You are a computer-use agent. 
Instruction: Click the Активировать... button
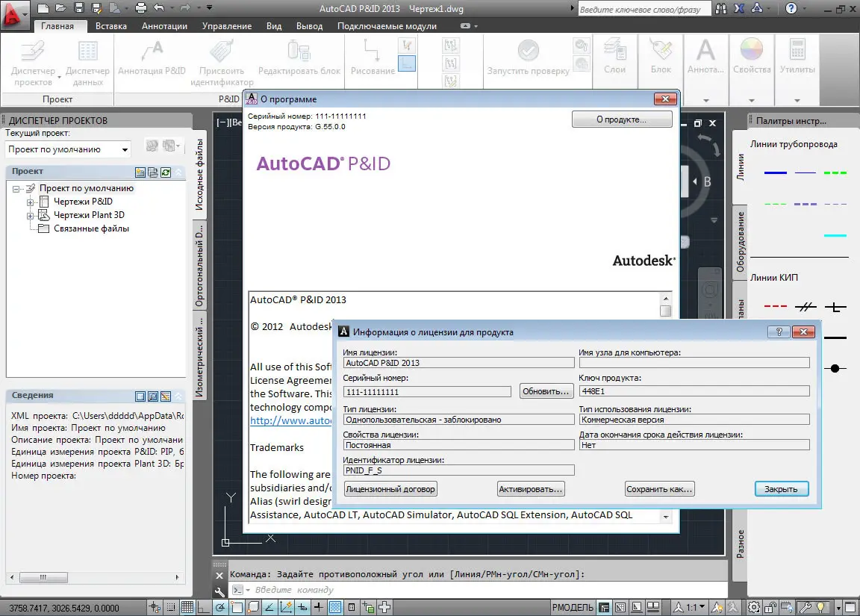click(x=530, y=489)
